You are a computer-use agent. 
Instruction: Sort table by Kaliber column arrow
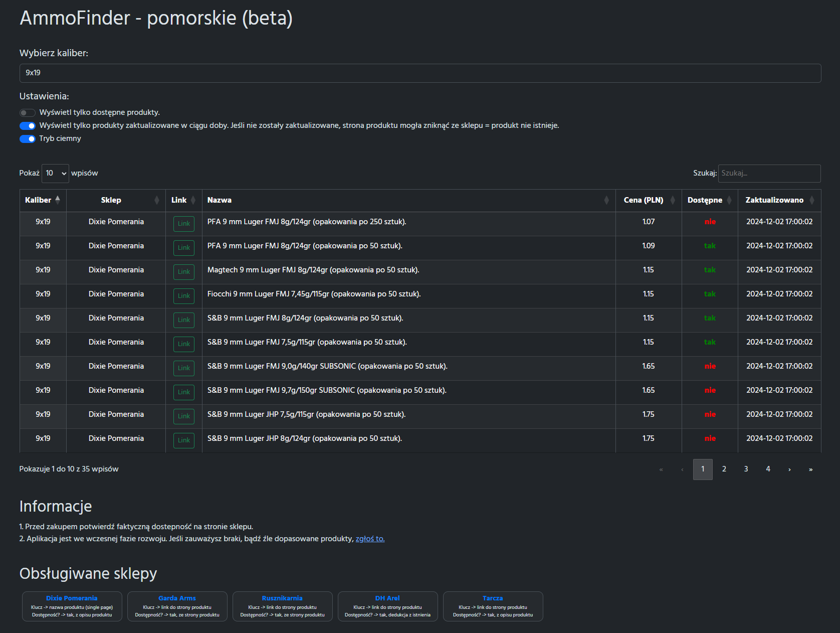pos(58,200)
